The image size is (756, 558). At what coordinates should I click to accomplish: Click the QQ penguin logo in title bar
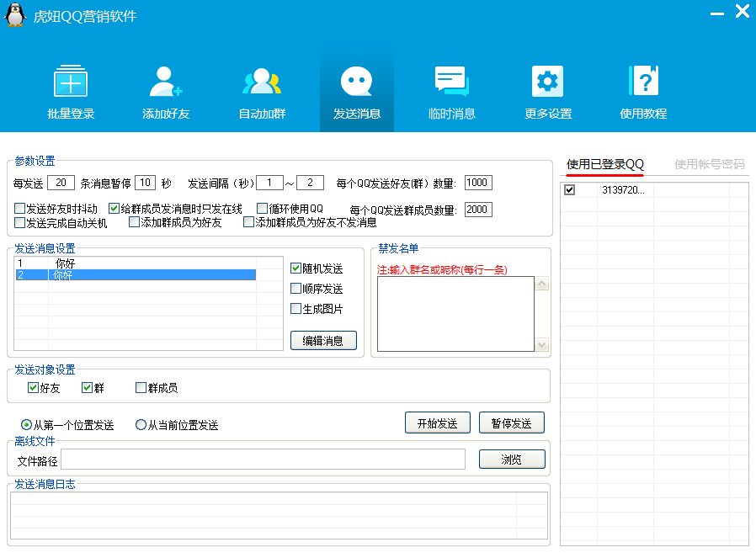click(15, 15)
